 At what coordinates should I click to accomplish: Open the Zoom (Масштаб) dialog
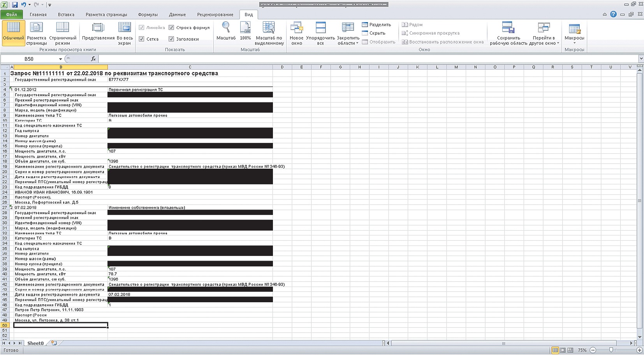[x=226, y=31]
